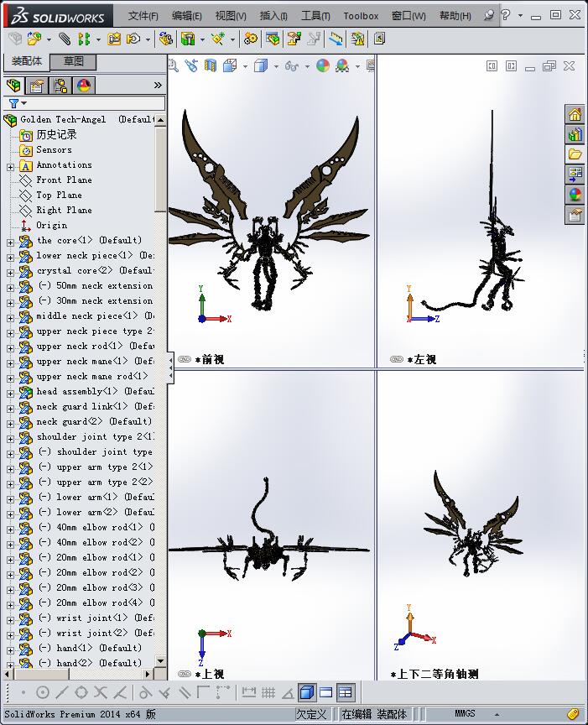Open the Appearances task pane icon
The image size is (588, 725).
click(575, 195)
